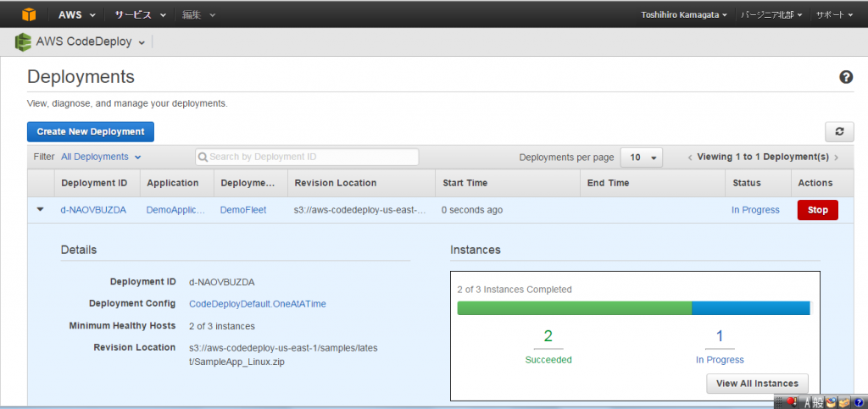Open the help question mark icon

pos(846,77)
